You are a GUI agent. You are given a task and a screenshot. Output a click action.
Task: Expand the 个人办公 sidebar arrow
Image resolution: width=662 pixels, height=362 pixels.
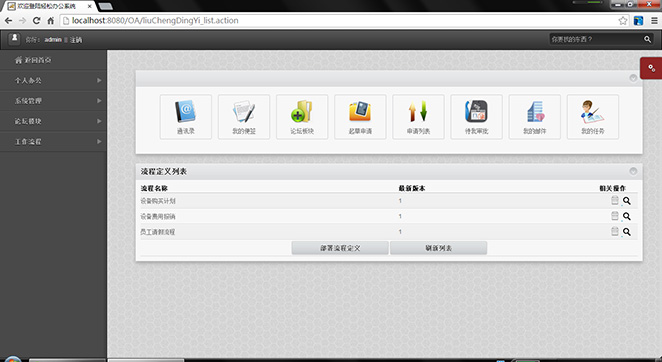(x=99, y=80)
